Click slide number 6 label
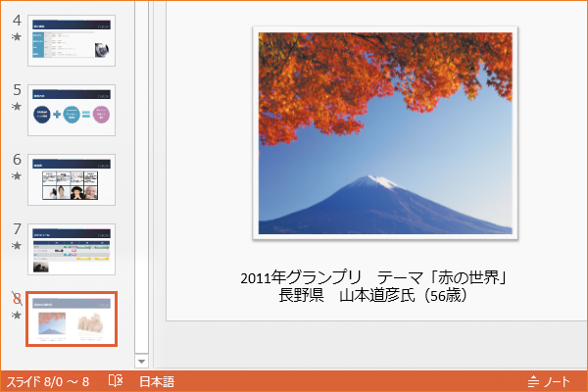Viewport: 588px width, 392px height. (17, 159)
